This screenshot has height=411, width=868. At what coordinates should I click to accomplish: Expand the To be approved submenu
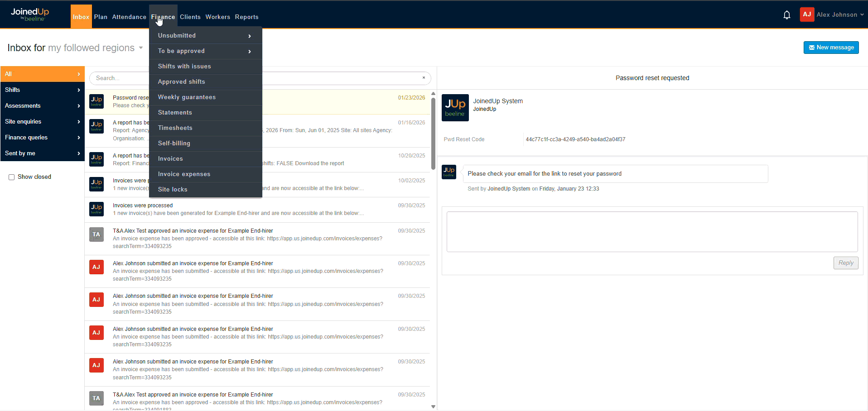205,51
